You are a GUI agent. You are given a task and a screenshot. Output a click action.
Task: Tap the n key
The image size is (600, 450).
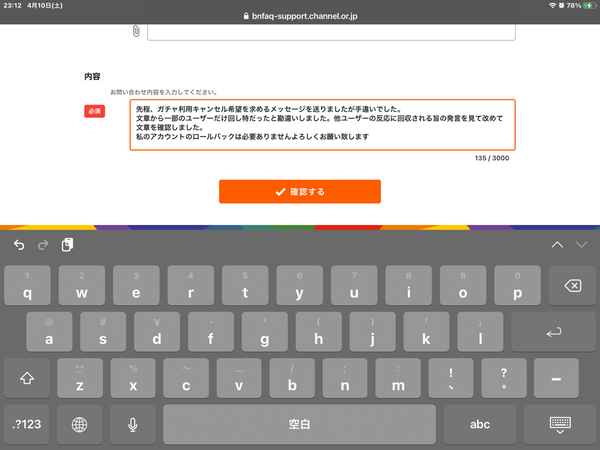[x=345, y=378]
